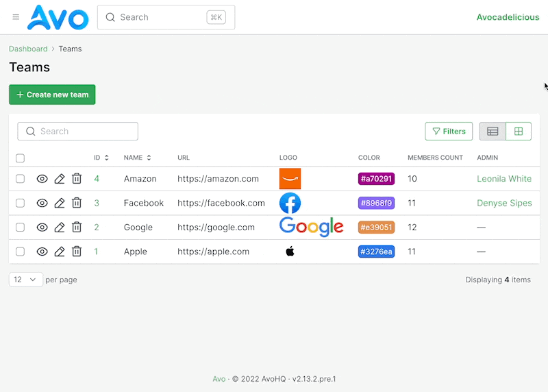Click the ⌘K shortcut badge
The width and height of the screenshot is (548, 392).
[x=216, y=17]
